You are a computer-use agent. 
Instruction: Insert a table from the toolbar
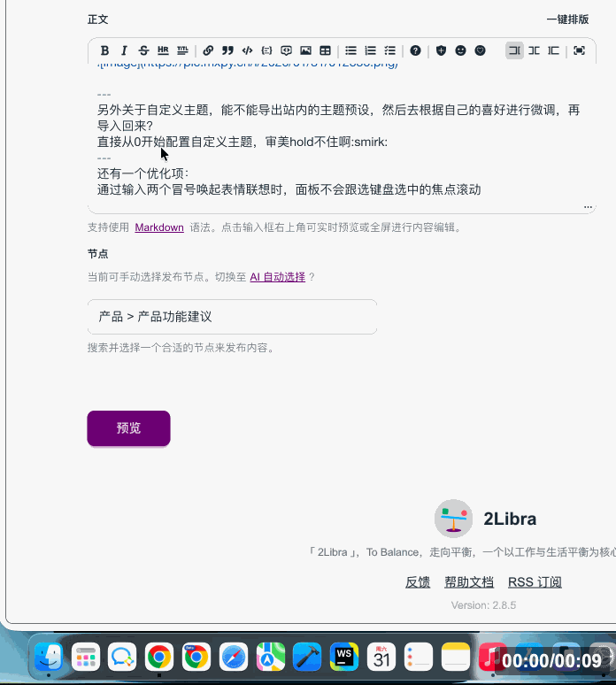(325, 51)
